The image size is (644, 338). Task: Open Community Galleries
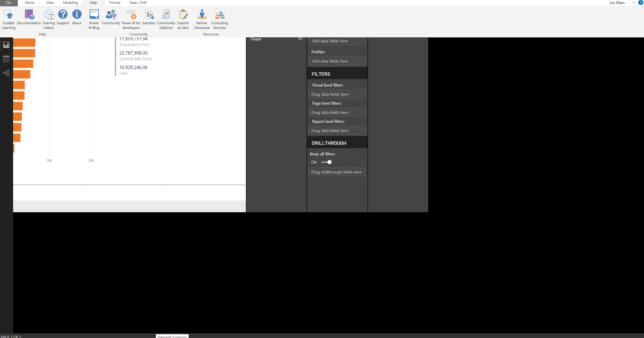pos(166,20)
